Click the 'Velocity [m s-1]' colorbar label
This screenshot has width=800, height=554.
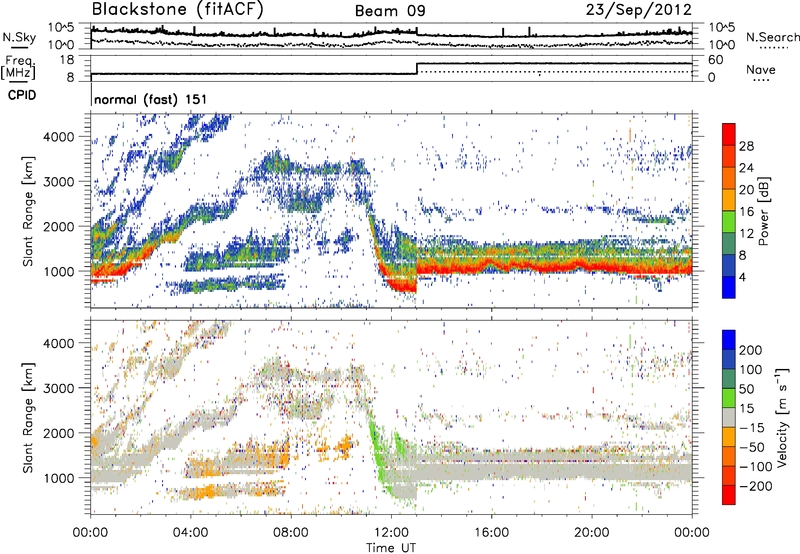[x=782, y=417]
